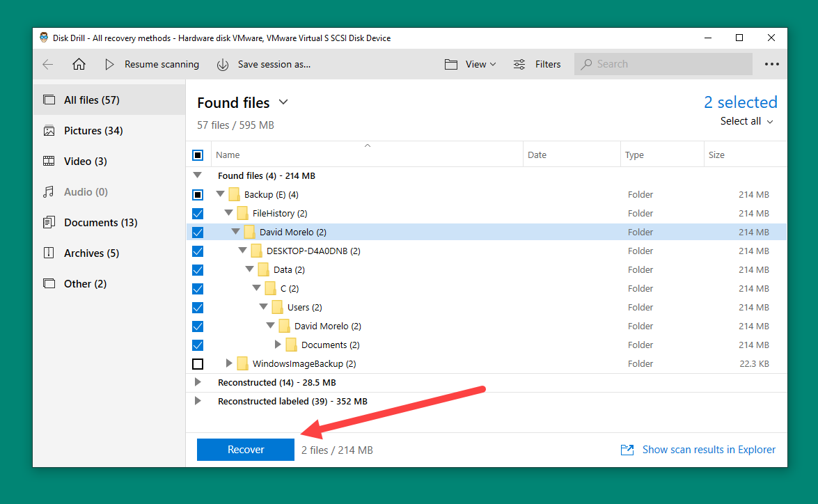818x504 pixels.
Task: Click the View folder icon
Action: click(451, 64)
